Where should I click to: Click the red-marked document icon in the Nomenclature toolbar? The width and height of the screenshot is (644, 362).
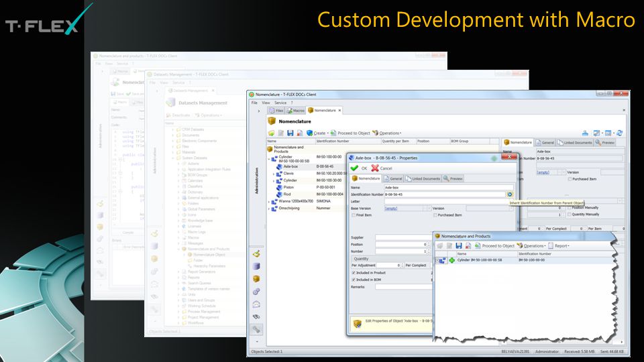(300, 133)
